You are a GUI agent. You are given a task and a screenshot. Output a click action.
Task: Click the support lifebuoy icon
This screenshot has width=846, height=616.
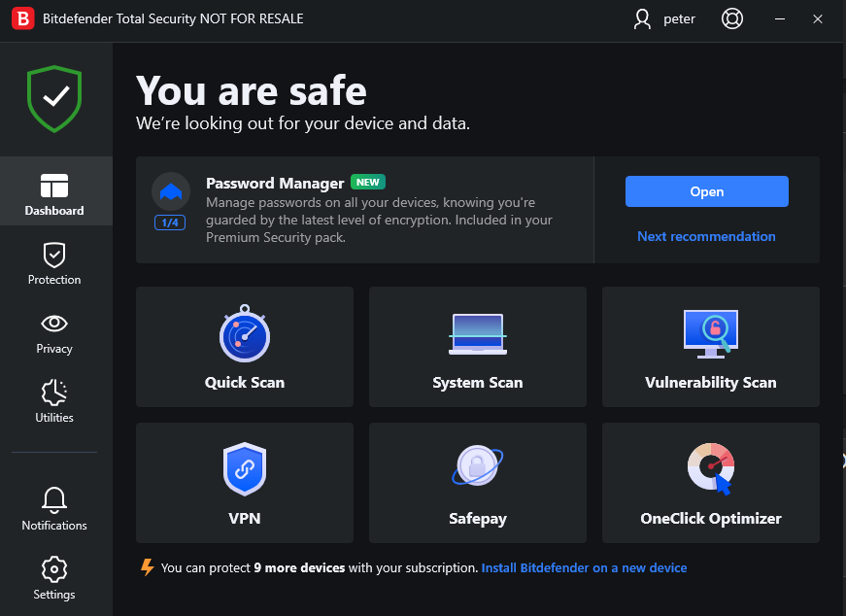[x=732, y=18]
